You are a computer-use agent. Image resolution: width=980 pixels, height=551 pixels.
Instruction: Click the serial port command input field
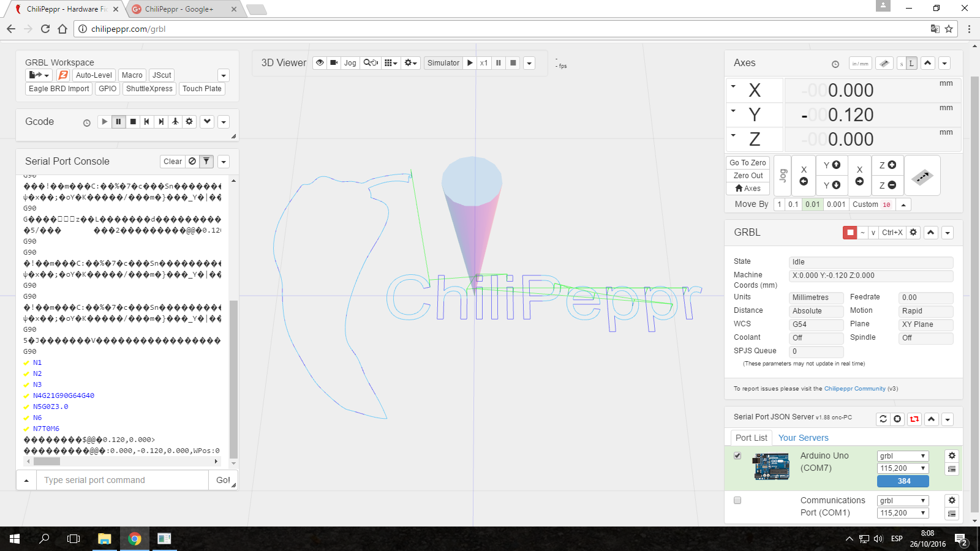(x=123, y=480)
